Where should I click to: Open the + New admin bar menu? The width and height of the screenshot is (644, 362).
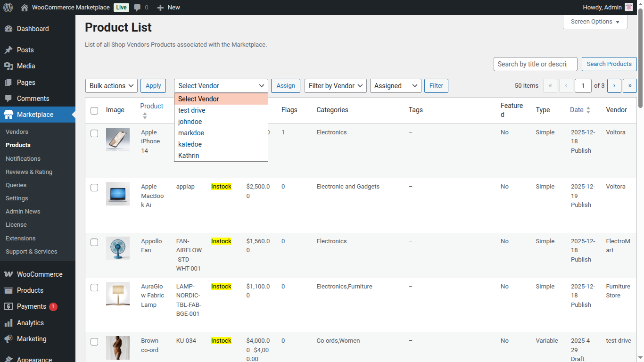(168, 7)
